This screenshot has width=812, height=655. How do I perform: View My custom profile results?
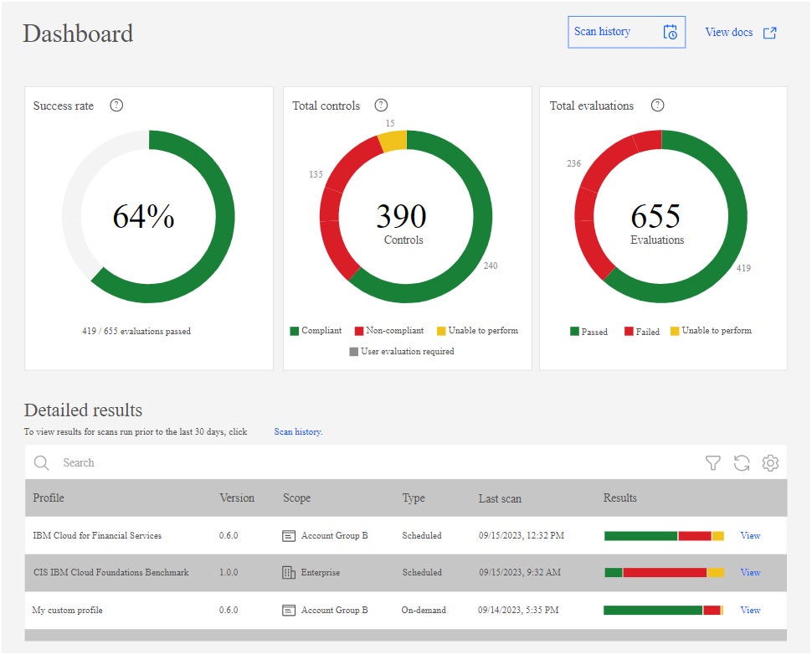pyautogui.click(x=750, y=610)
